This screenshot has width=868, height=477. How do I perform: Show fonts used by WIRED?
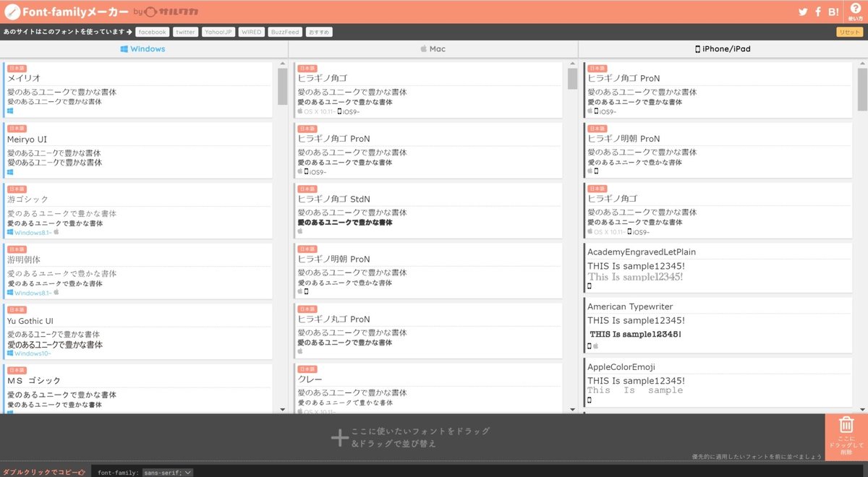tap(251, 32)
